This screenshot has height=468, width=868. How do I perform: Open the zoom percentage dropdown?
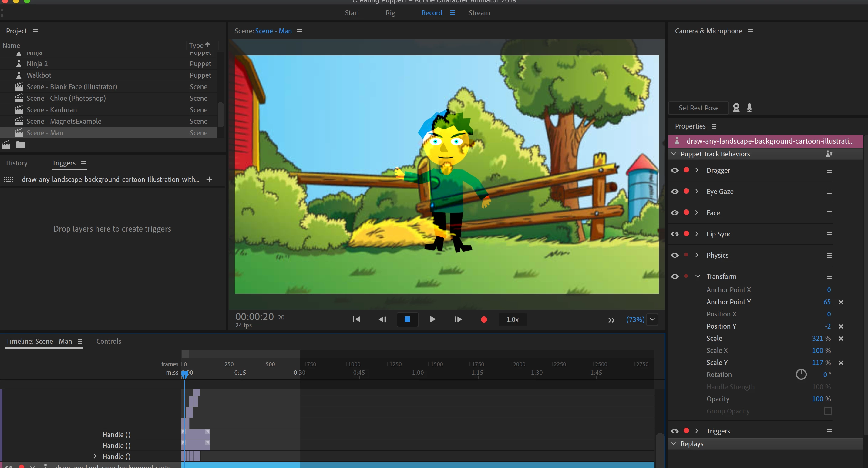tap(652, 319)
